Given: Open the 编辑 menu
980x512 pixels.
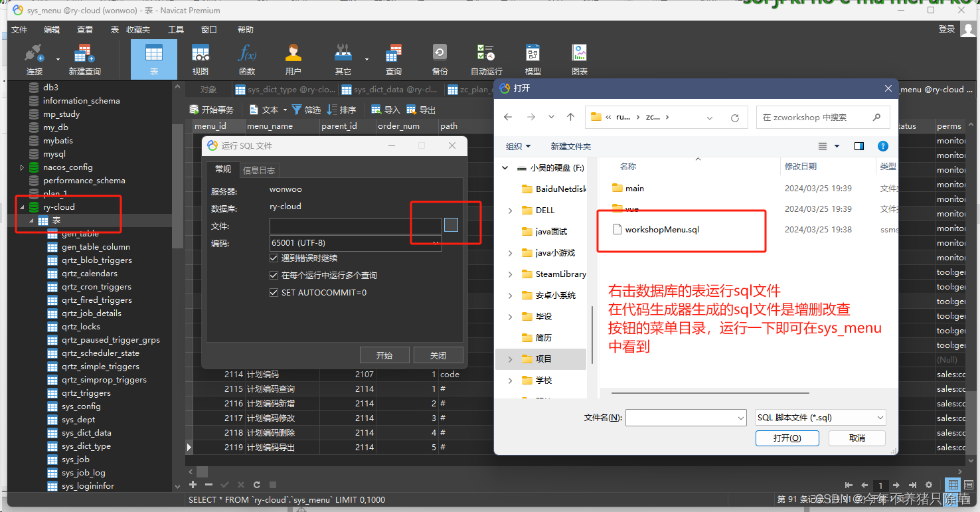Looking at the screenshot, I should (x=52, y=30).
